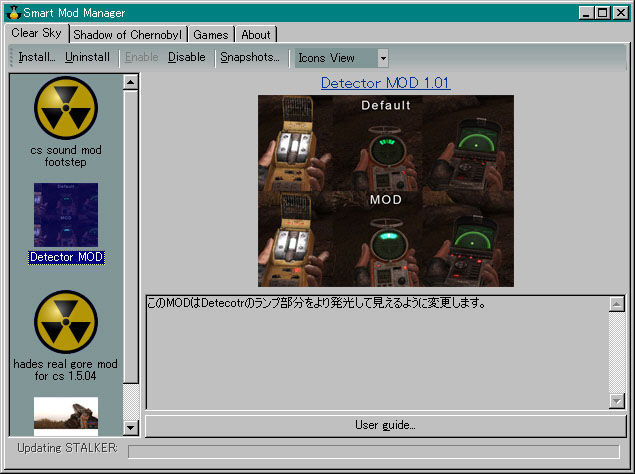This screenshot has height=474, width=635.
Task: Minimize the Smart Mod Manager window
Action: point(586,13)
